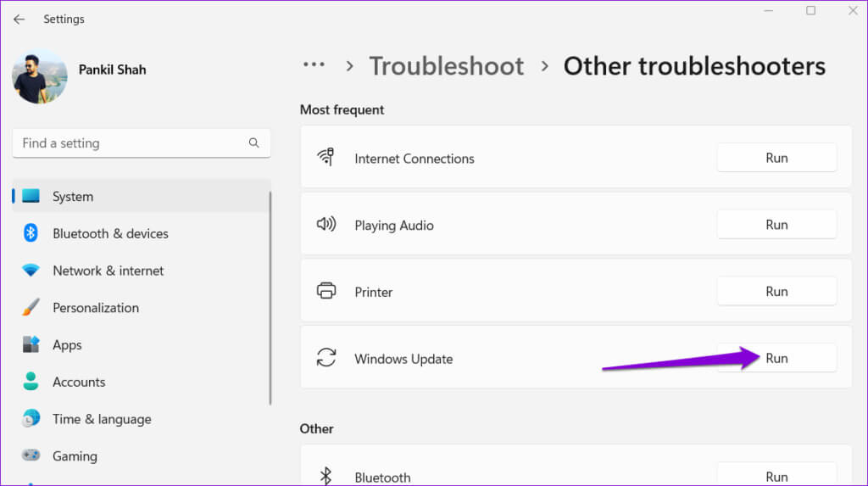Click the Apps icon in sidebar

click(31, 344)
